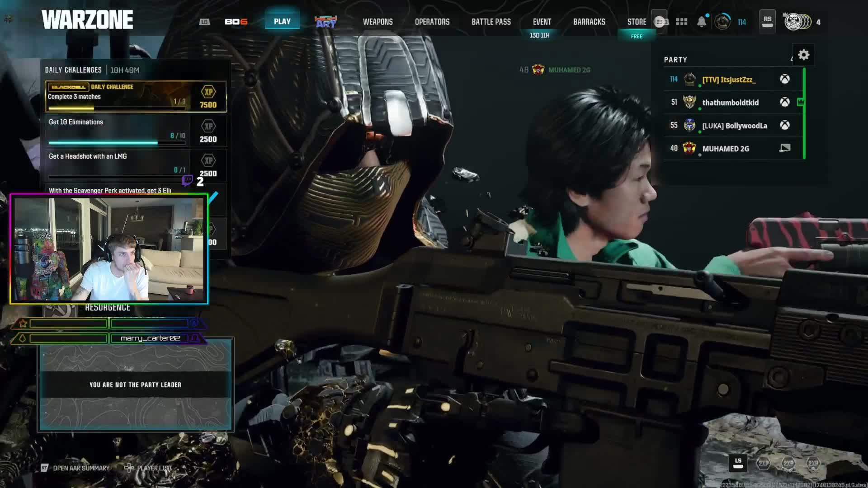Click rank emblem beside BollywoodLa
The width and height of the screenshot is (868, 488).
coord(689,125)
